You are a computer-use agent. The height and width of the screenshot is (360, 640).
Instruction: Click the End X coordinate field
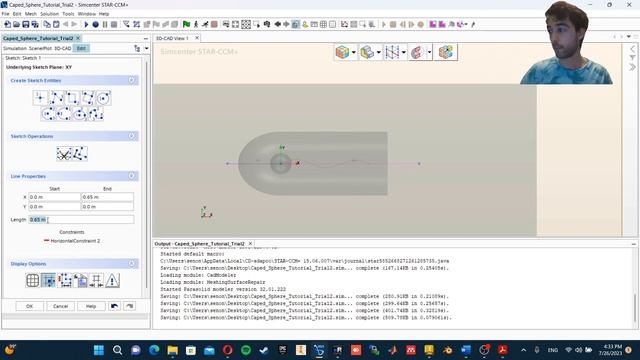coord(107,197)
